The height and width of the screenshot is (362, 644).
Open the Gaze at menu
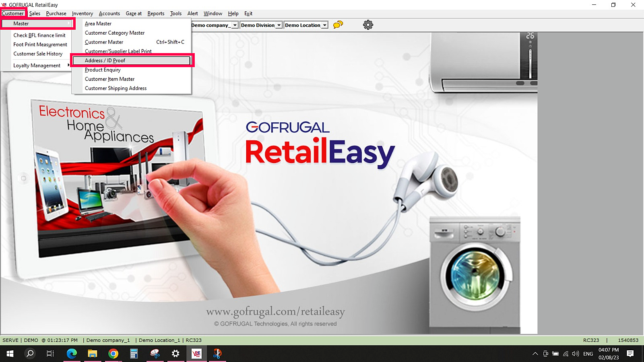pyautogui.click(x=134, y=13)
